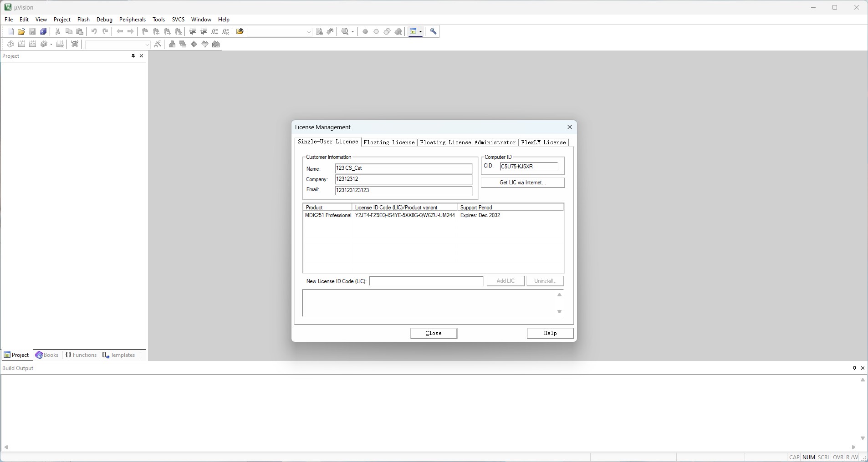Switch to the Floating License tab
868x462 pixels.
(389, 142)
